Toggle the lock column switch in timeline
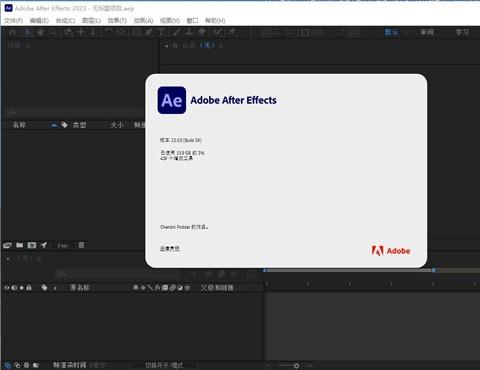This screenshot has width=480, height=370. pos(29,287)
